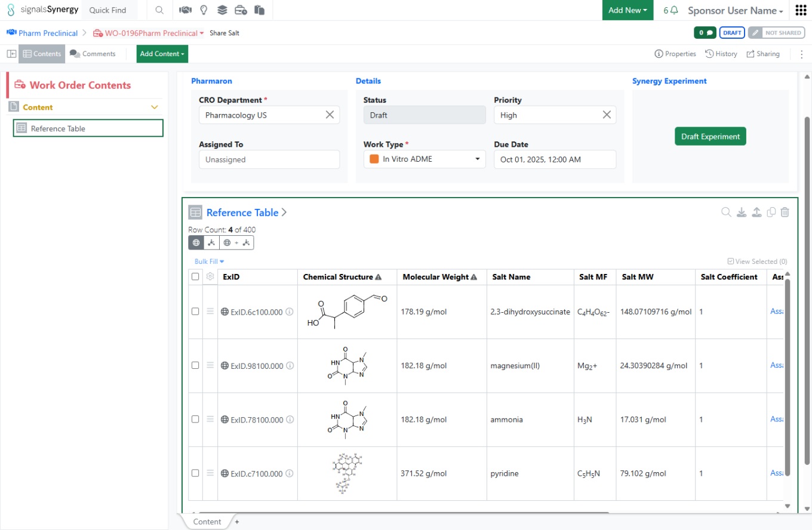The image size is (812, 530).
Task: Open the apps grid launcher
Action: click(801, 10)
